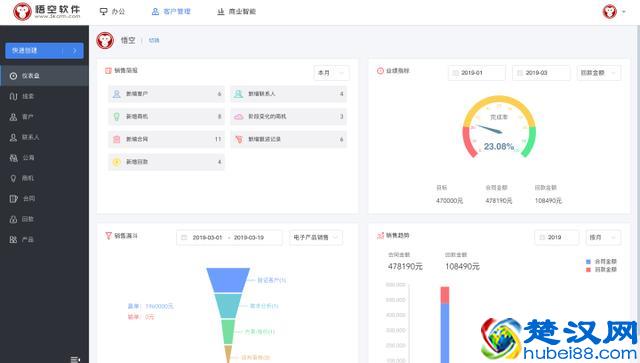Click the 业绩指标 clock title icon
Viewport: 640px width, 363px height.
pyautogui.click(x=380, y=71)
